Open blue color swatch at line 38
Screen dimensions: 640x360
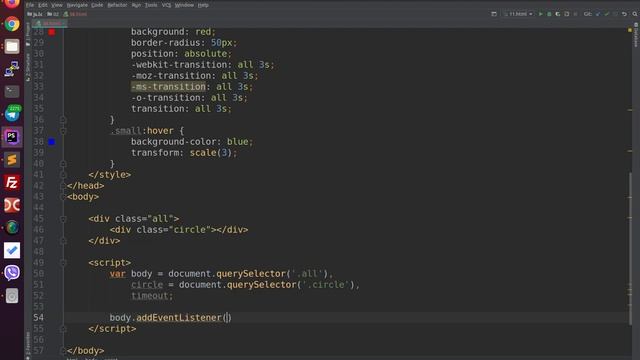click(x=52, y=142)
